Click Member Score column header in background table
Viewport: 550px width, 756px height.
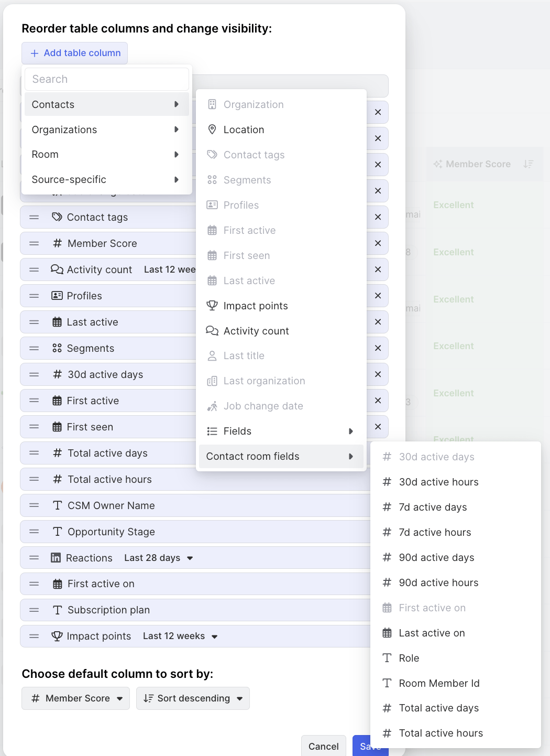click(478, 164)
